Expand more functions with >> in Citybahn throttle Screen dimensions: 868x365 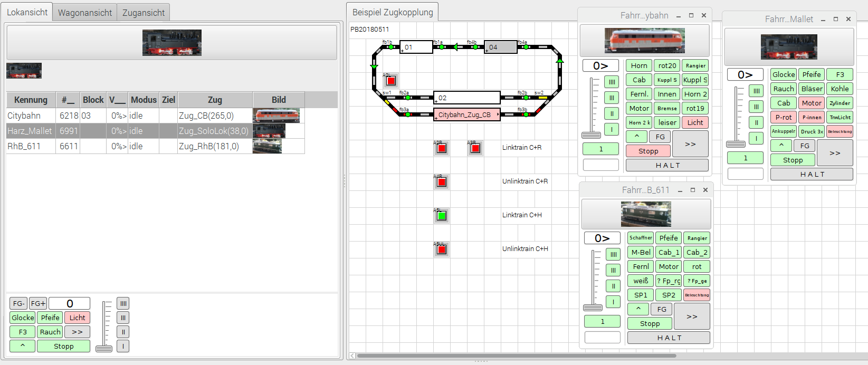[x=690, y=144]
